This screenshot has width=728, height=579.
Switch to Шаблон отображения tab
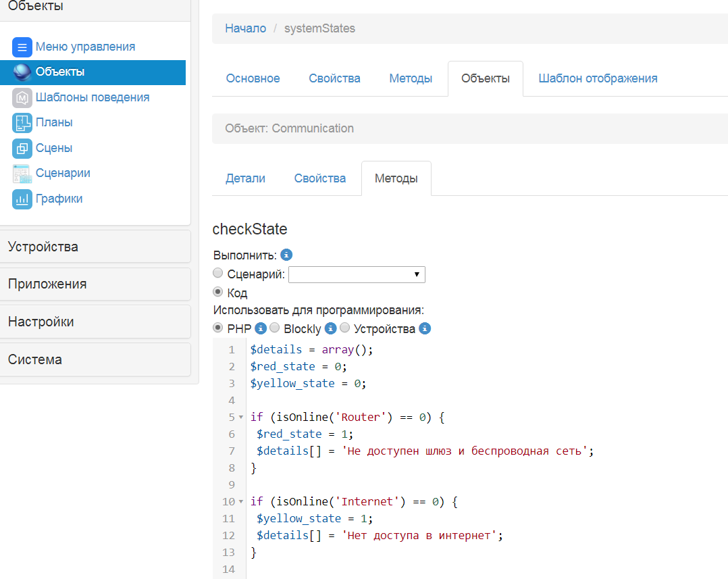click(x=598, y=78)
